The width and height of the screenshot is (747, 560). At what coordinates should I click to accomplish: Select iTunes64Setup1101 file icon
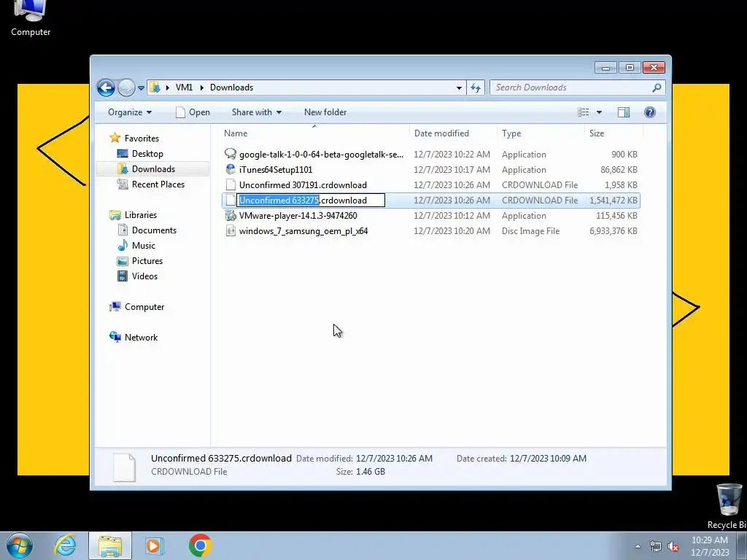(x=231, y=169)
